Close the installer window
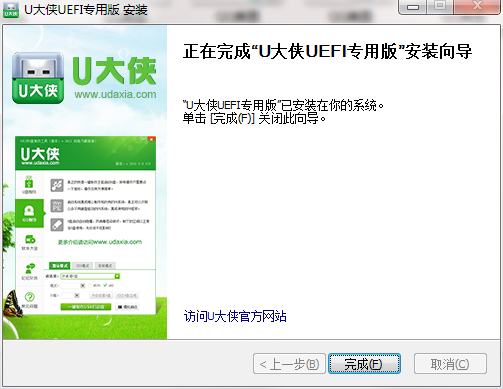The image size is (503, 389). (477, 7)
